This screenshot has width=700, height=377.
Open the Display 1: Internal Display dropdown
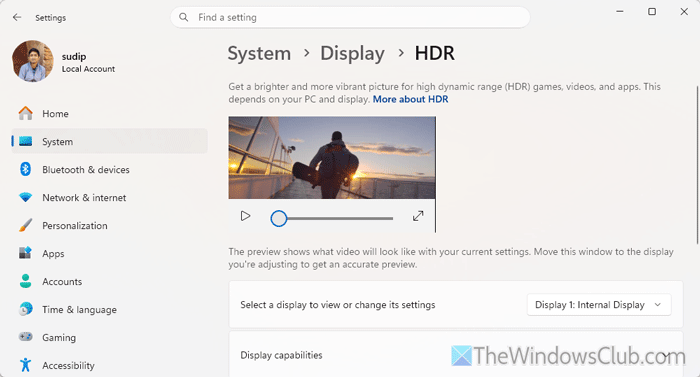pos(599,305)
